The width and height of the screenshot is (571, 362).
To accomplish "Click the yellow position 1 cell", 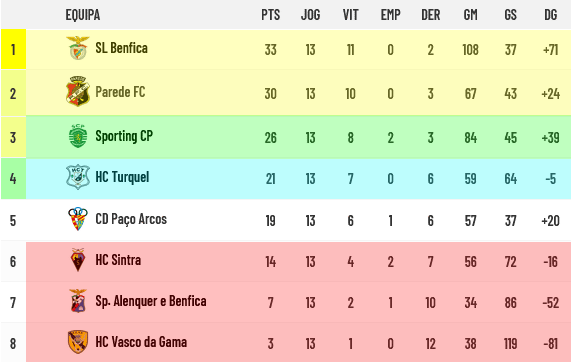I will click(13, 49).
